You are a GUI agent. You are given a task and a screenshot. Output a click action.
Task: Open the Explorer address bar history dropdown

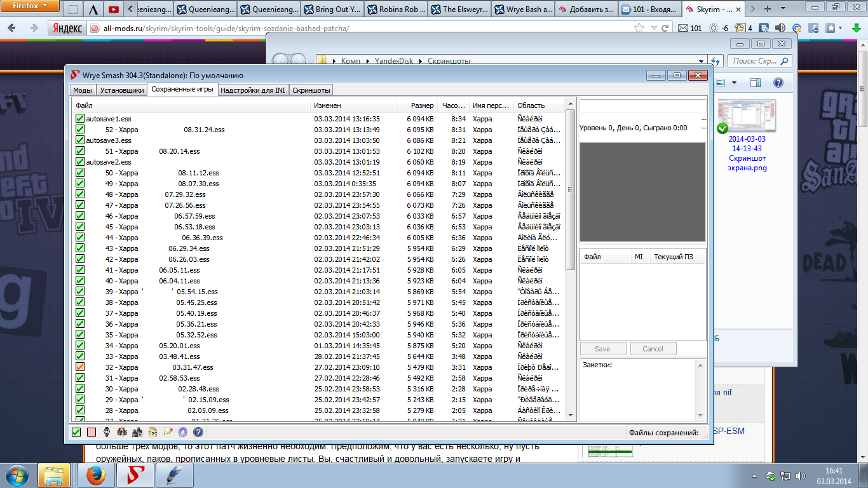click(x=701, y=61)
